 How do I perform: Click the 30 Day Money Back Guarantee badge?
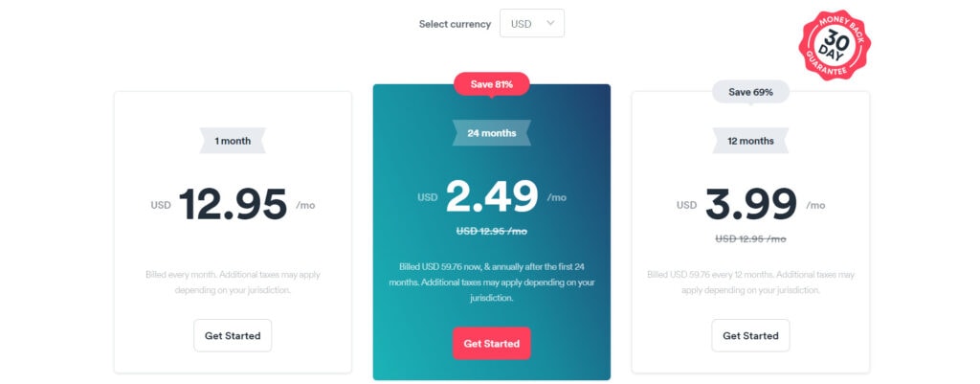pyautogui.click(x=835, y=45)
